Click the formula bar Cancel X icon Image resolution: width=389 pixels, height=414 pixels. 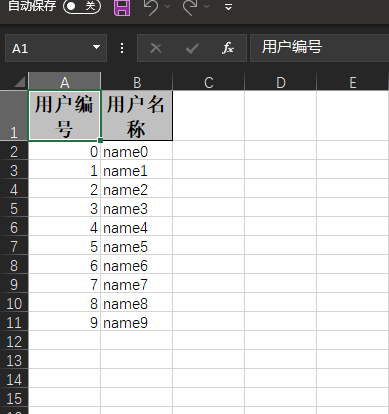click(156, 48)
